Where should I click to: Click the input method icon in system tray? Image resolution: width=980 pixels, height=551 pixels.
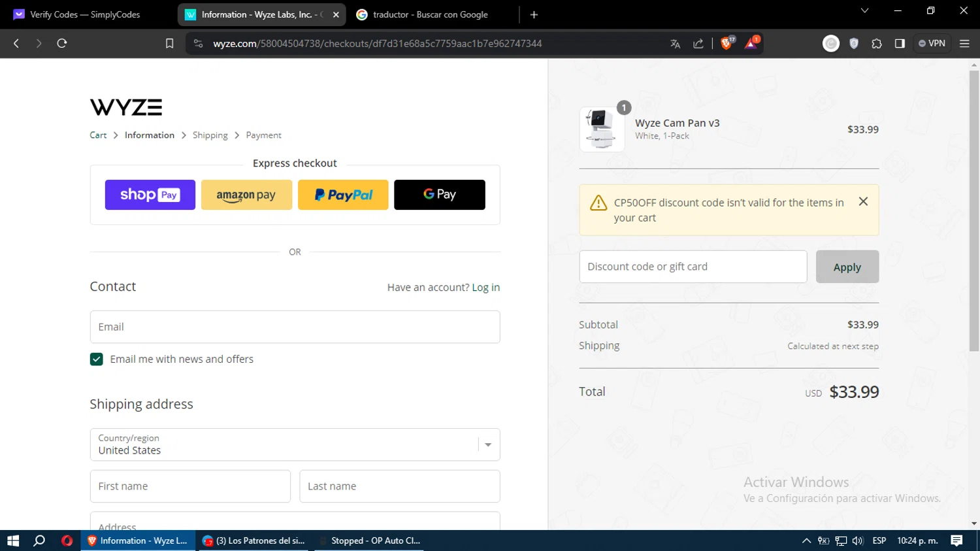point(824,541)
